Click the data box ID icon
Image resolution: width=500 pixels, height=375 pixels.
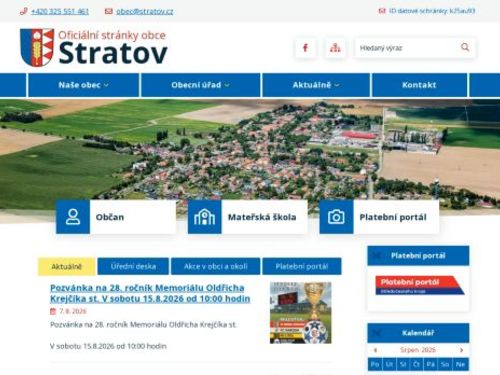382,11
